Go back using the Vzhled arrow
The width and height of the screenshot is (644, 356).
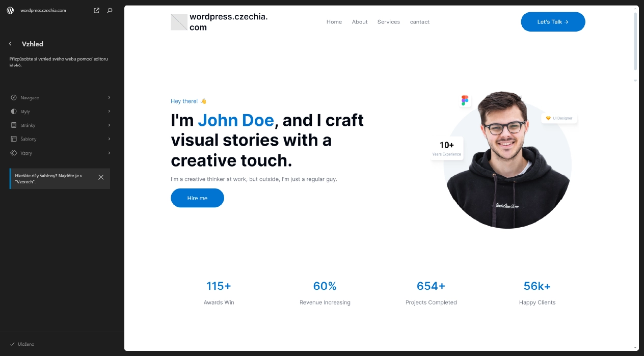10,44
